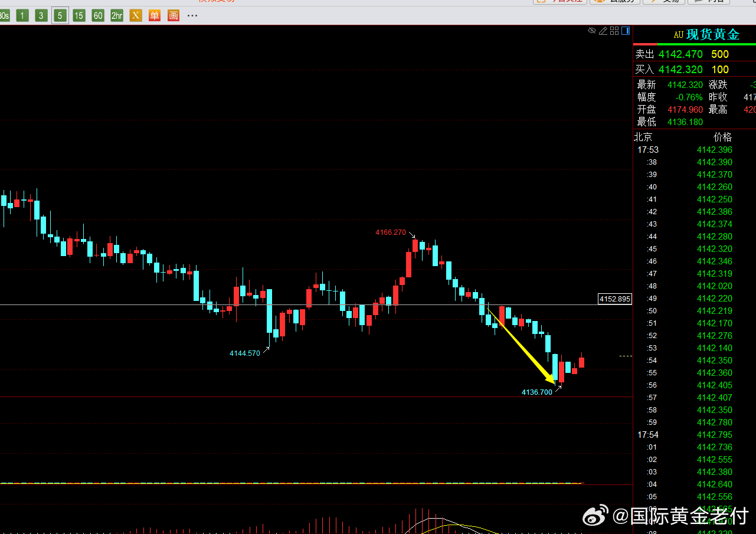This screenshot has height=534, width=756.
Task: Click the 4136.700 low price label
Action: point(537,392)
